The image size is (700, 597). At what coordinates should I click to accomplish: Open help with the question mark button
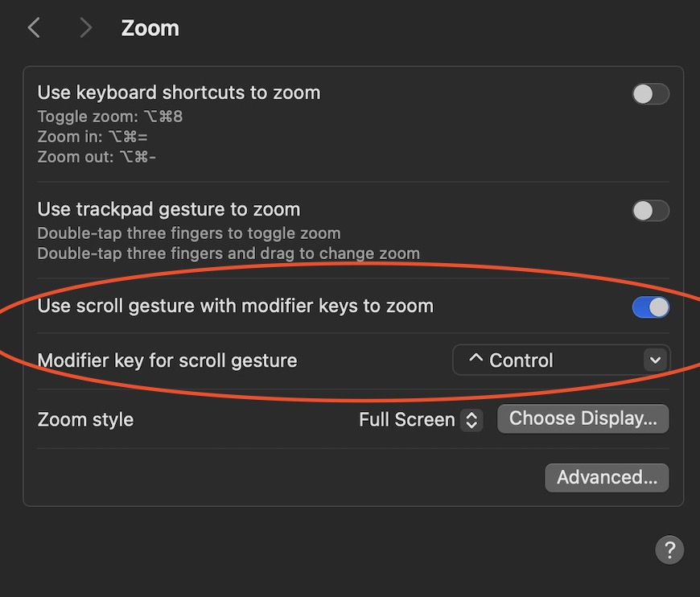[669, 550]
